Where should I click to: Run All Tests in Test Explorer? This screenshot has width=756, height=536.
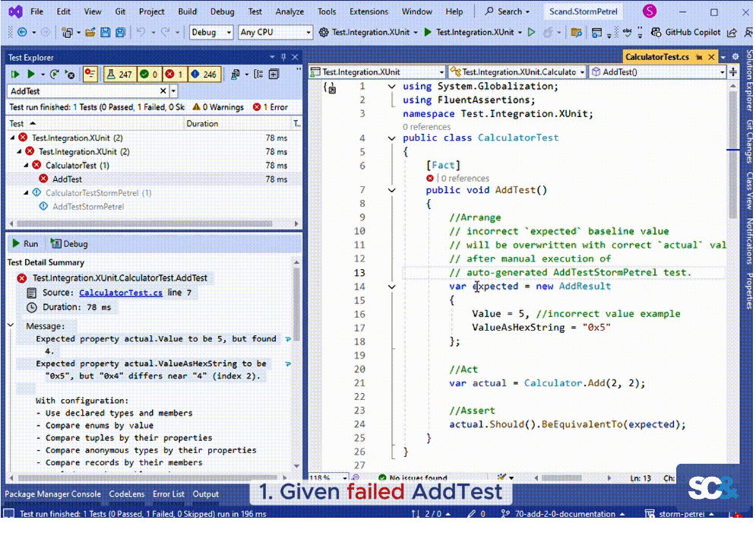pyautogui.click(x=15, y=75)
